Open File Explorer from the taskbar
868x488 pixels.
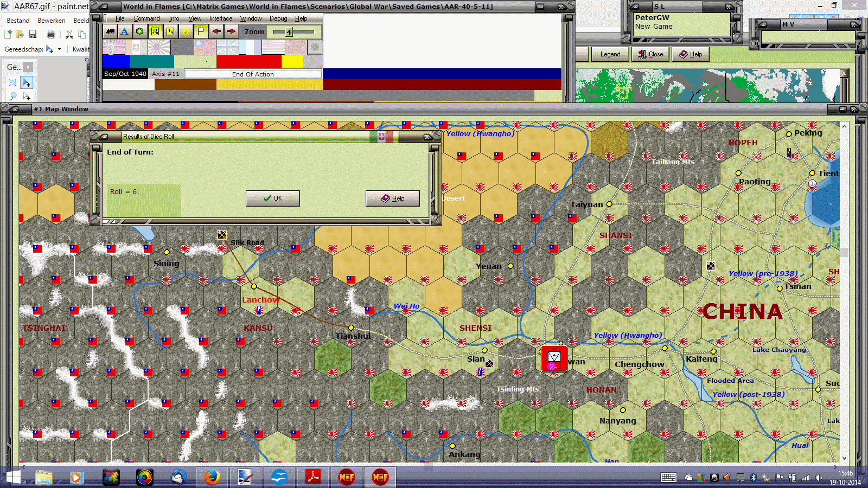(44, 477)
